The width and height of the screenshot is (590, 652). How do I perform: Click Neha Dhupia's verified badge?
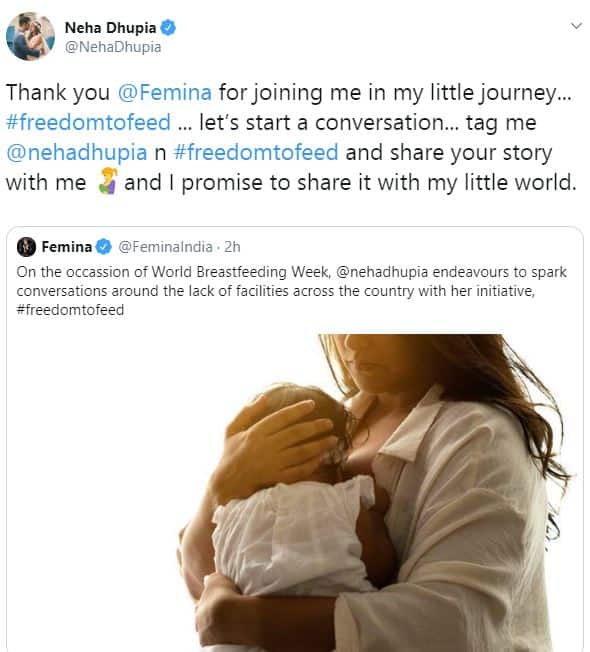coord(168,27)
